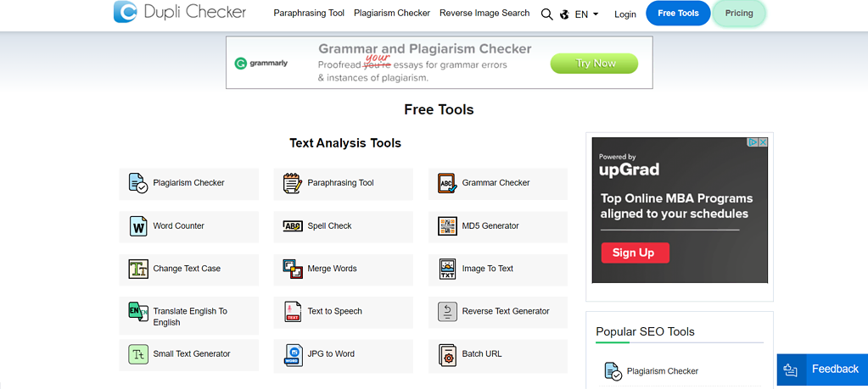Open the Text to Speech icon
868x389 pixels.
[293, 312]
